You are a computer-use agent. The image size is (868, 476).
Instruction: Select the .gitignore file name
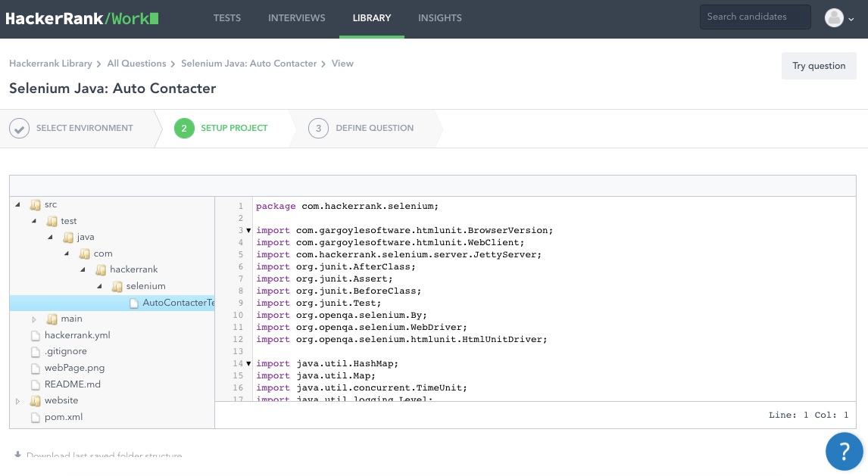pyautogui.click(x=66, y=352)
